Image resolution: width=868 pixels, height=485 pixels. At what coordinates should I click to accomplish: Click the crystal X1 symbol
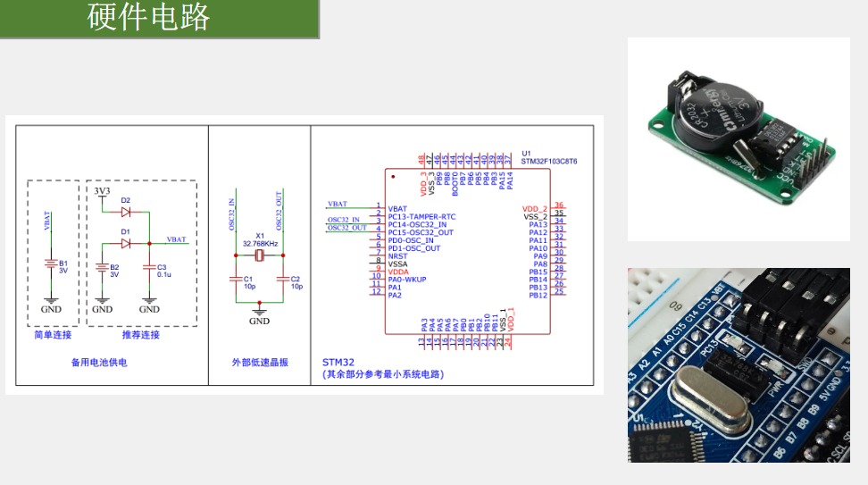click(260, 255)
